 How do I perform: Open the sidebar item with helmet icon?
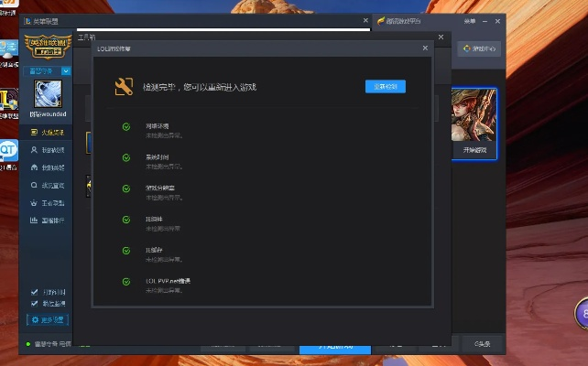pyautogui.click(x=47, y=167)
